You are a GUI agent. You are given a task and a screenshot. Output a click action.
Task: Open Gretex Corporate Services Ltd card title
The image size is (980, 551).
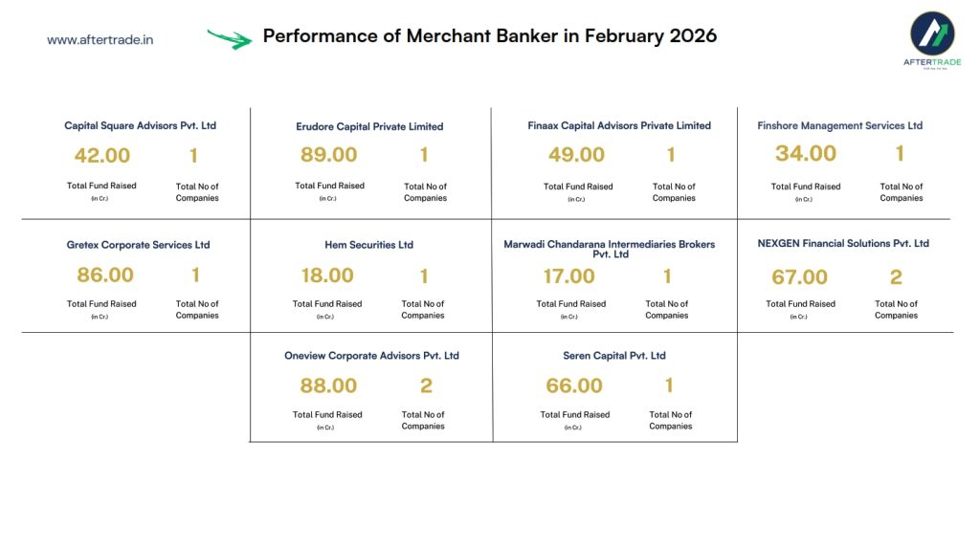tap(138, 245)
